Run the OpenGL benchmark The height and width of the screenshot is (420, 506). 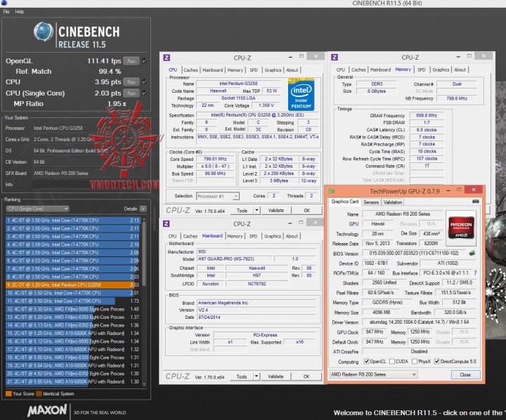click(x=131, y=61)
